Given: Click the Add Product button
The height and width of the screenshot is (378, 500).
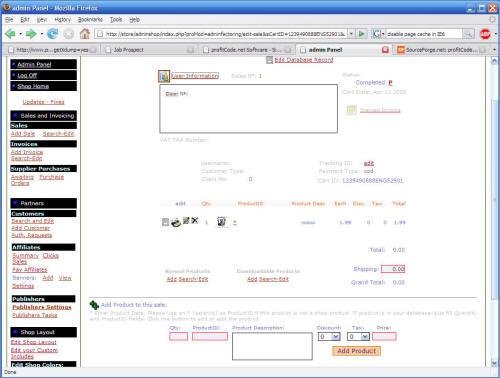Looking at the screenshot, I should [356, 351].
